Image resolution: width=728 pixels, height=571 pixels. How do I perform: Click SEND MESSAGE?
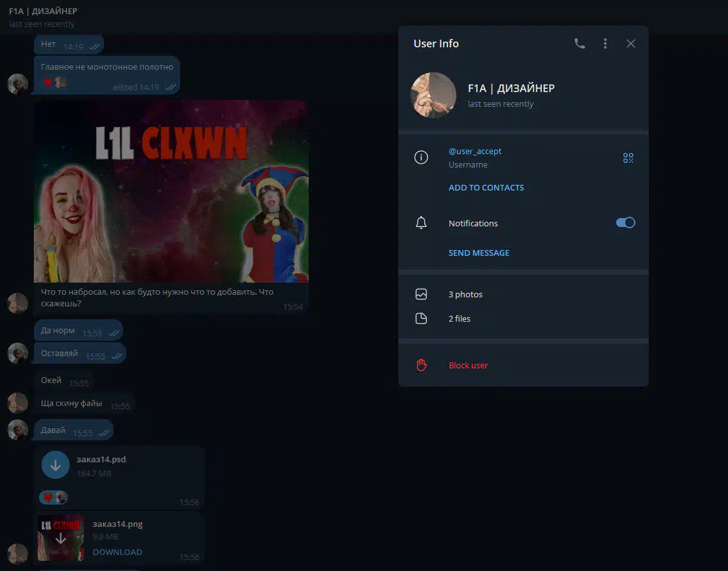479,253
